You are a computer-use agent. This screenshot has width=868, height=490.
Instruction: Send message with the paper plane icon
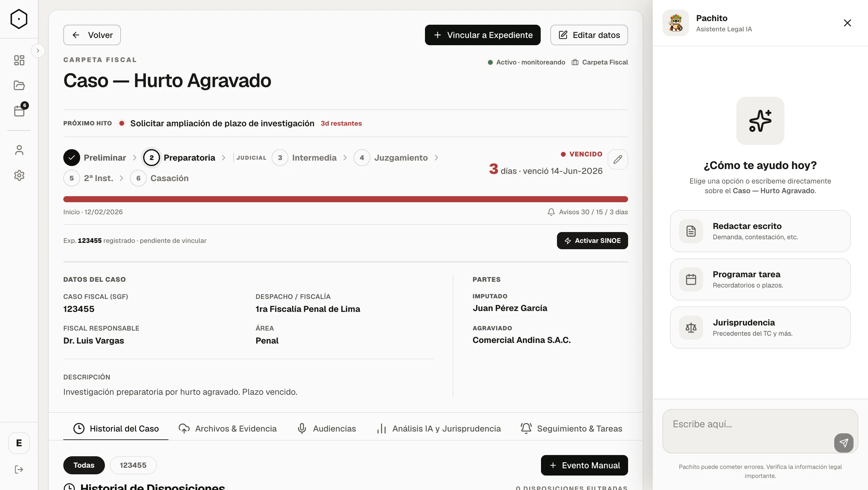coord(844,443)
